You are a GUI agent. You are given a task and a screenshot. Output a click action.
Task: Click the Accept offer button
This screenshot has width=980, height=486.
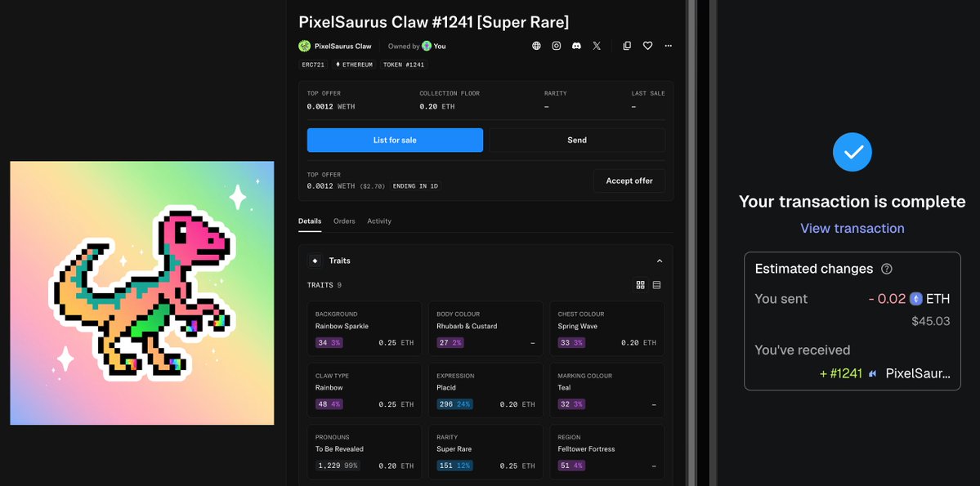click(629, 181)
